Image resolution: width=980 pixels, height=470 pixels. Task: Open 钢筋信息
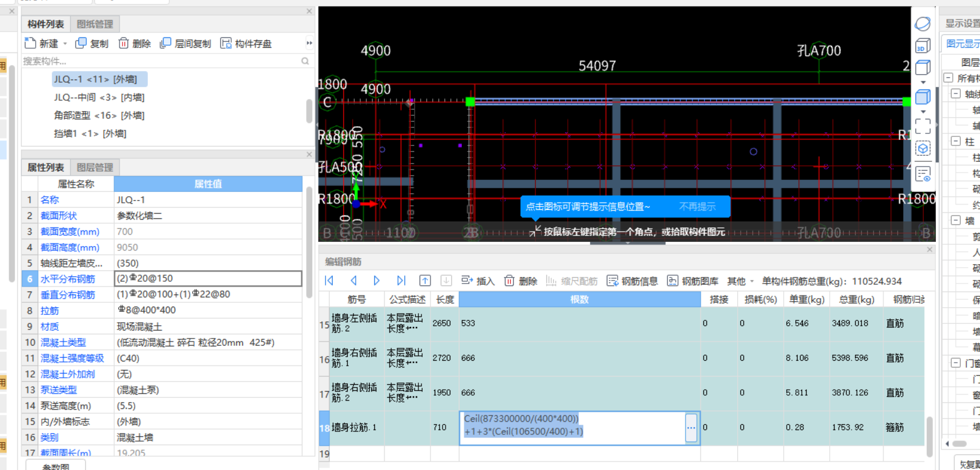pyautogui.click(x=632, y=281)
